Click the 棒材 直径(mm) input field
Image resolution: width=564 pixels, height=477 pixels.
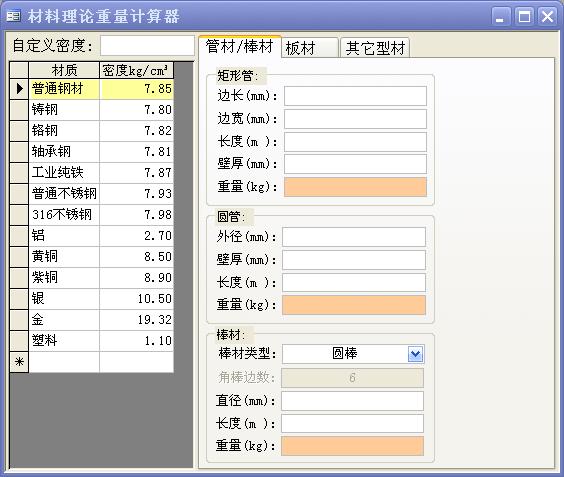pyautogui.click(x=352, y=401)
